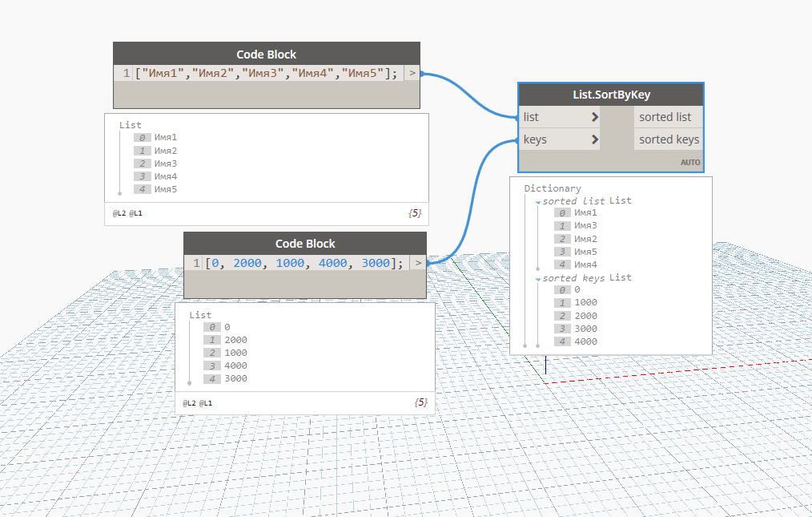The height and width of the screenshot is (517, 812).
Task: Select 4000 in sorted keys output
Action: pos(585,341)
